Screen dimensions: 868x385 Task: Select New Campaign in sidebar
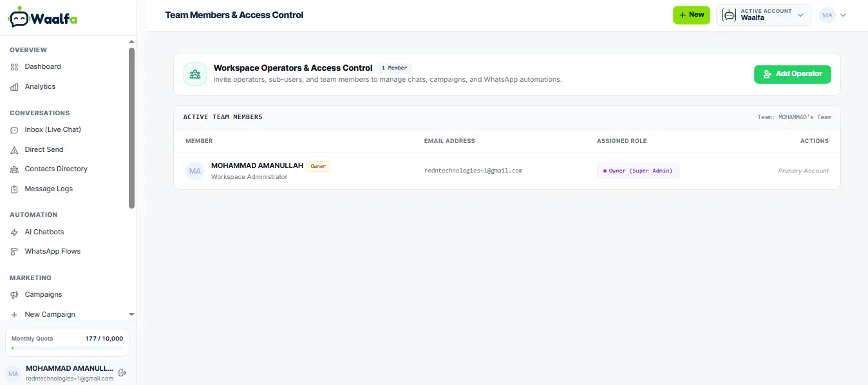50,315
